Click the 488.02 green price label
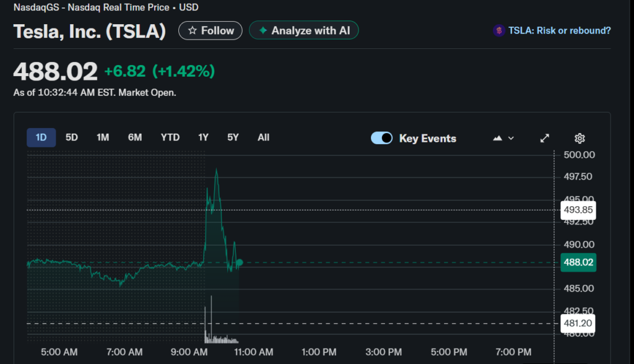This screenshot has height=364, width=634. [x=578, y=262]
